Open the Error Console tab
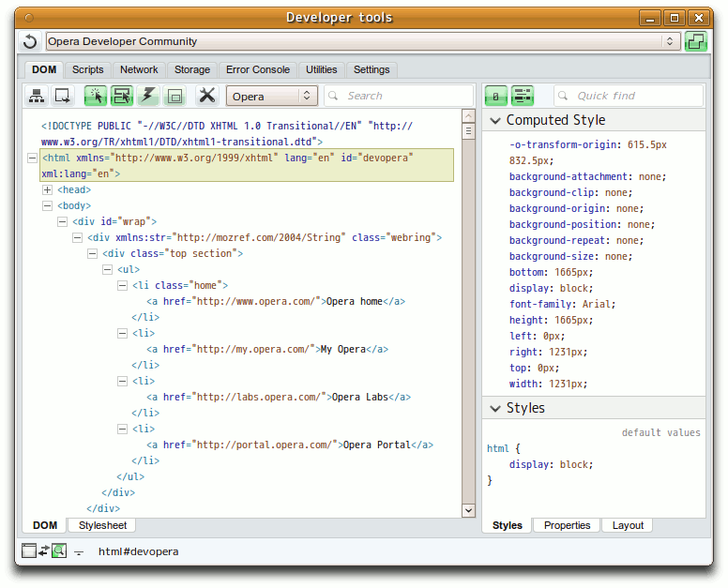728x588 pixels. [258, 69]
